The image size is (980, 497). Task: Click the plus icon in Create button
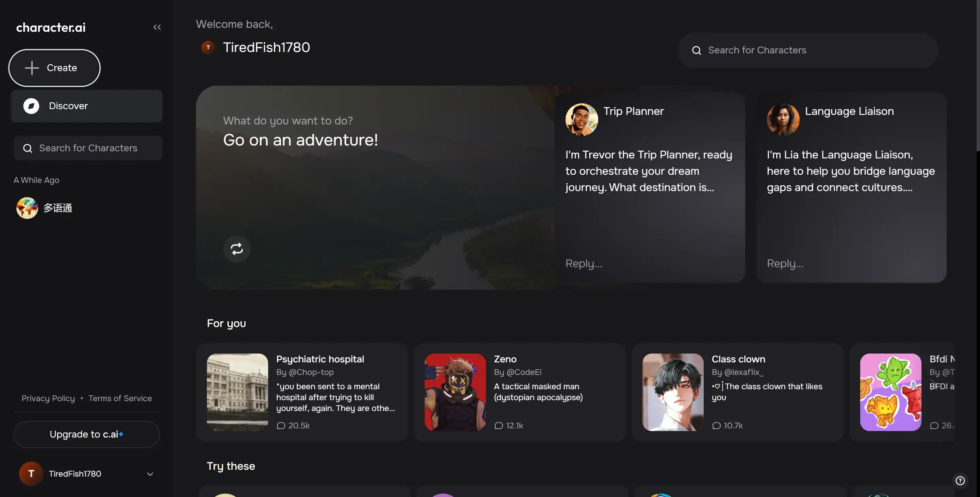32,68
